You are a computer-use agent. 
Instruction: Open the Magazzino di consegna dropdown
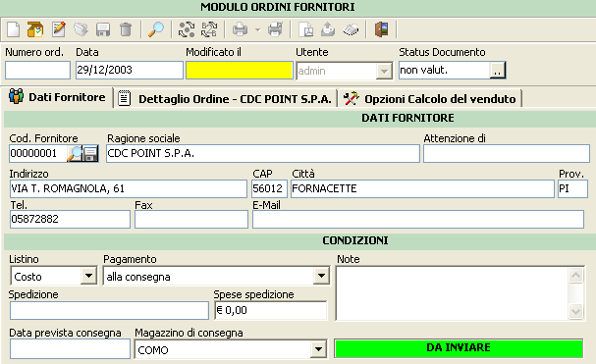tap(318, 349)
